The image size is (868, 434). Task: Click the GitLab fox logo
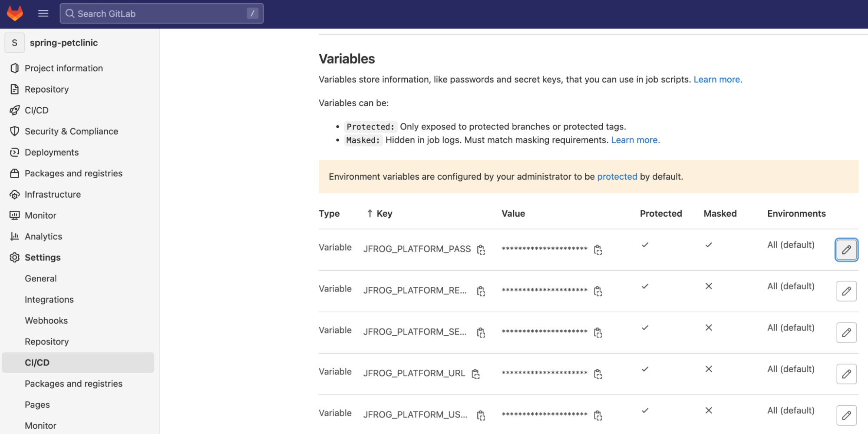tap(15, 13)
